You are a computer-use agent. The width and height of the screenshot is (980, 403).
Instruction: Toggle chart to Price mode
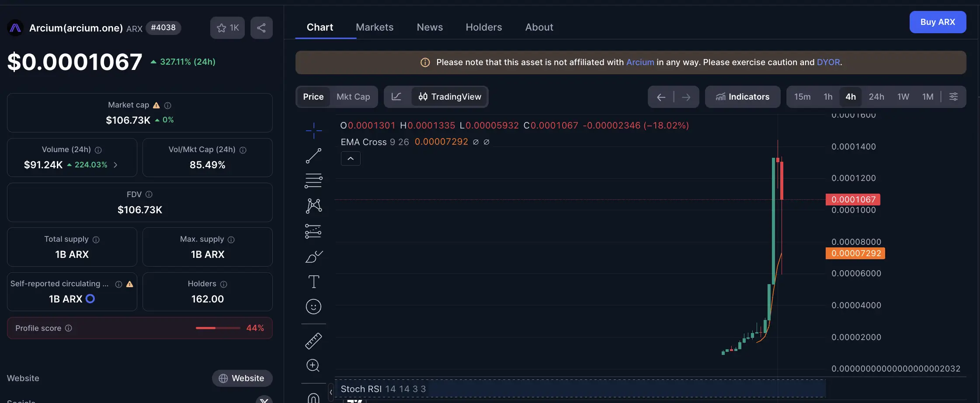(x=313, y=97)
